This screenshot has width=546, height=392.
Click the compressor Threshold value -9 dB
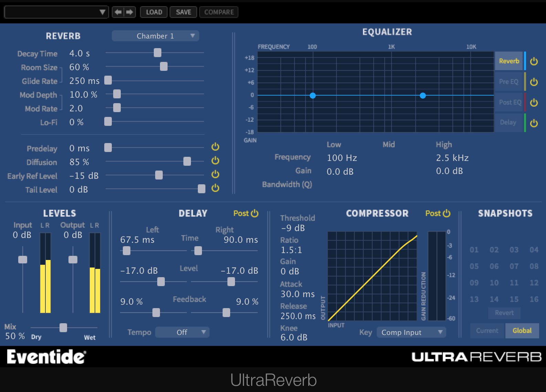[x=293, y=228]
